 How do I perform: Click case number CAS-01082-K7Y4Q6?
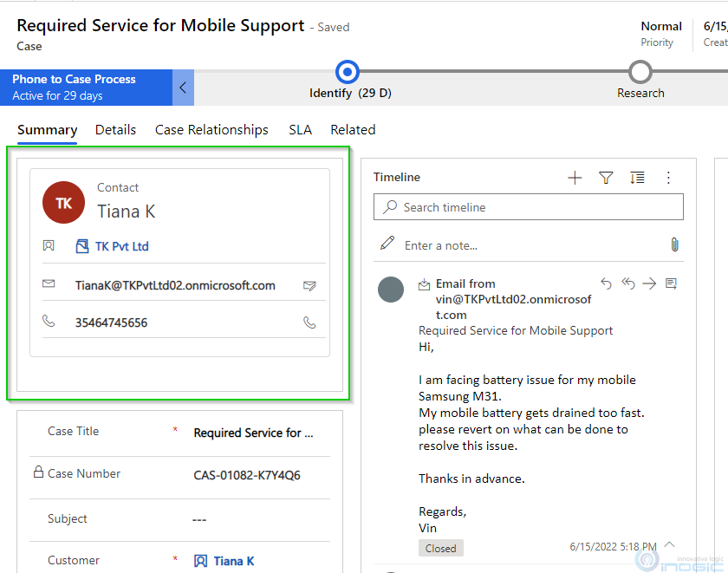pos(247,476)
